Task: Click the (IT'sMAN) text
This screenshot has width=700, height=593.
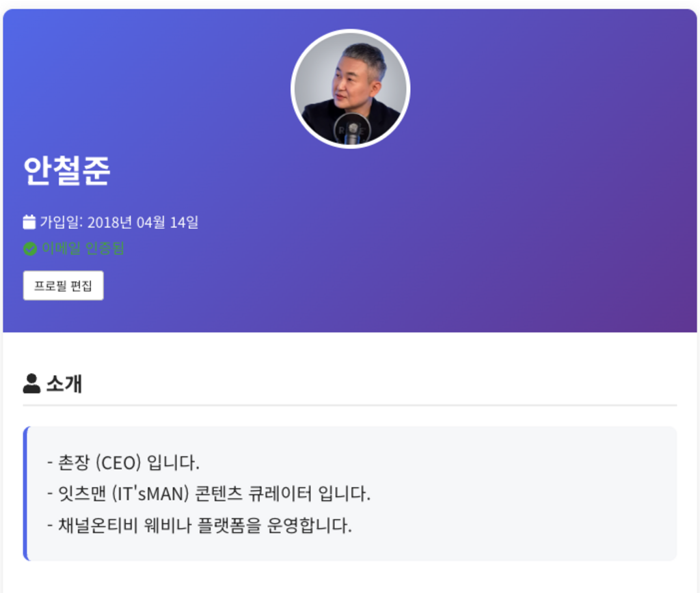Action: pos(150,493)
